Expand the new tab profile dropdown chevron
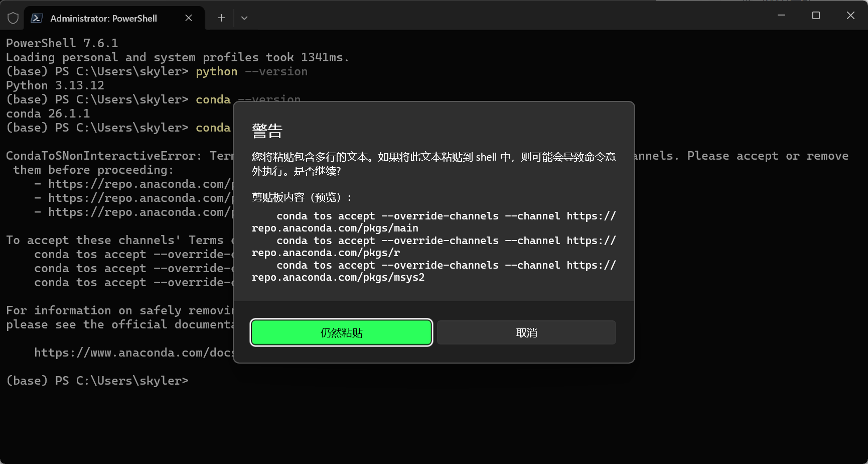This screenshot has height=464, width=868. point(244,18)
